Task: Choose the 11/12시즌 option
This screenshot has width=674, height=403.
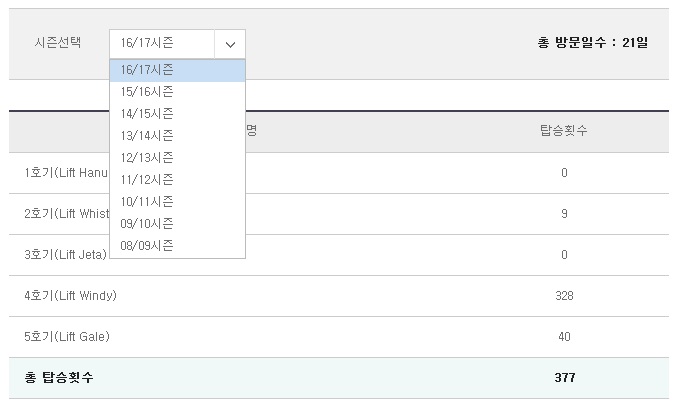Action: pyautogui.click(x=178, y=180)
